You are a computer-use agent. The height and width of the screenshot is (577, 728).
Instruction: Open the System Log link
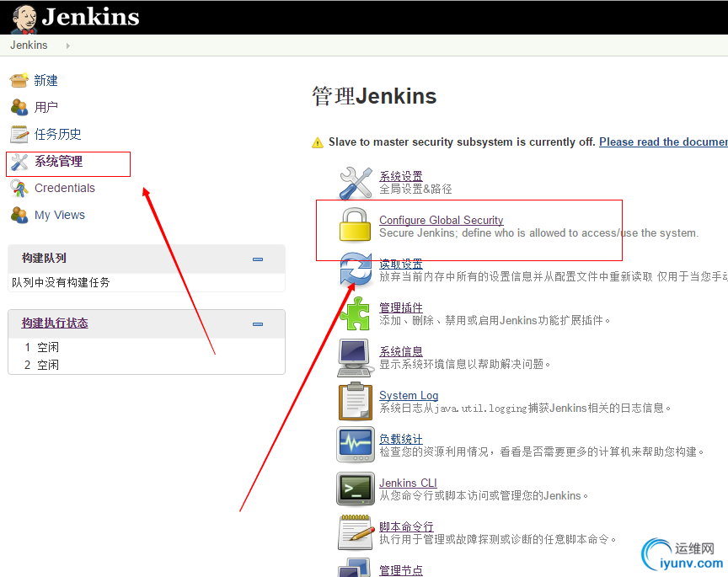click(x=409, y=396)
